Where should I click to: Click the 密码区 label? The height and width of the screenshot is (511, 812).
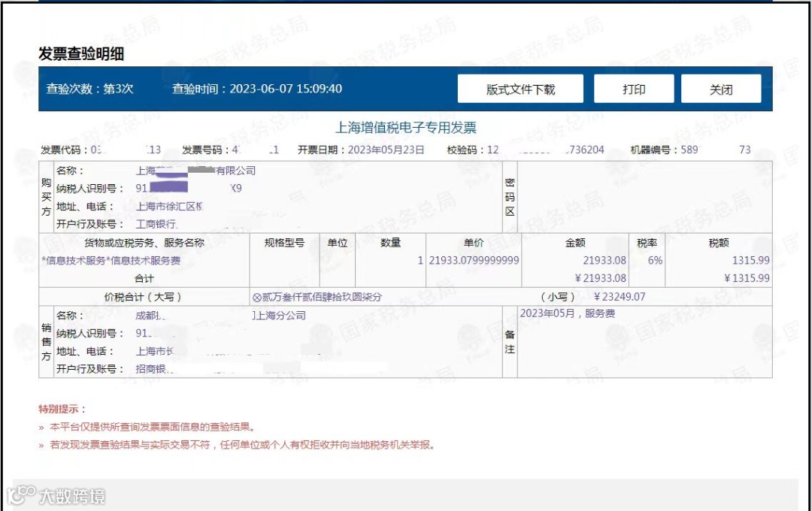[x=510, y=197]
